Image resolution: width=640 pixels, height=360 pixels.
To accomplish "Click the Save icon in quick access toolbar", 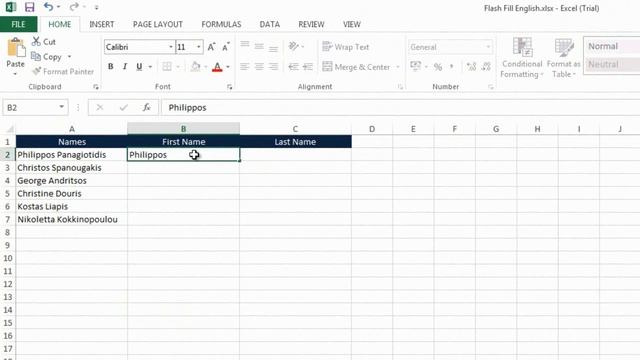I will pyautogui.click(x=29, y=7).
